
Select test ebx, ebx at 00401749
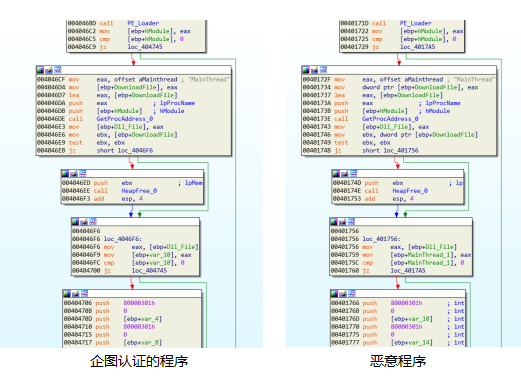click(347, 143)
